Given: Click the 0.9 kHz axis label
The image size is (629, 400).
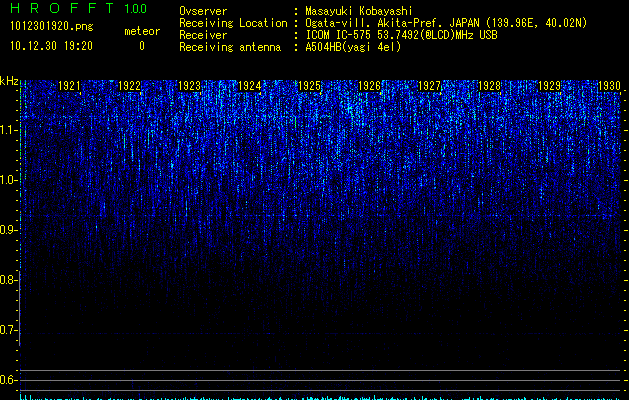Looking at the screenshot, I should tap(8, 230).
